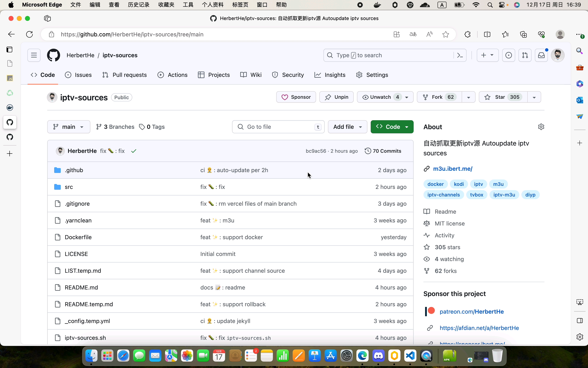This screenshot has width=588, height=368.
Task: Open the Insights tab
Action: coord(330,75)
